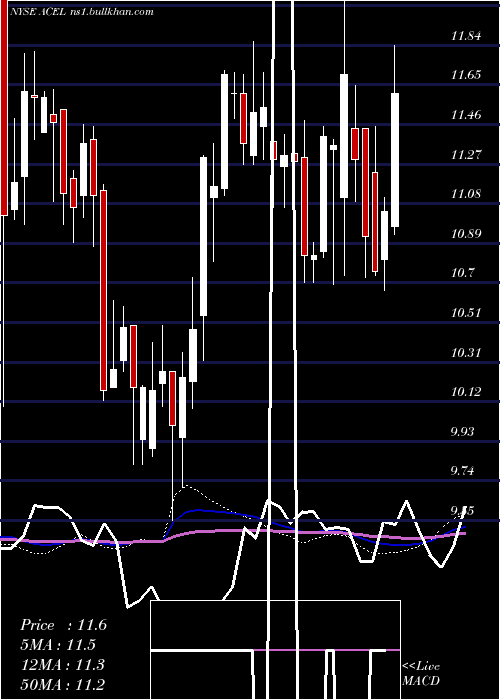Viewport: 500px width, 700px height.
Task: Click the 11.08 price axis label
Action: pos(466,194)
